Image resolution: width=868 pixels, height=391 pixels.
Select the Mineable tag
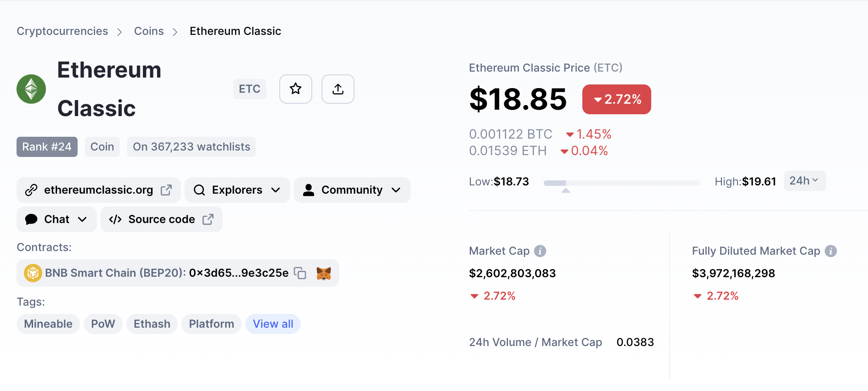(x=48, y=324)
